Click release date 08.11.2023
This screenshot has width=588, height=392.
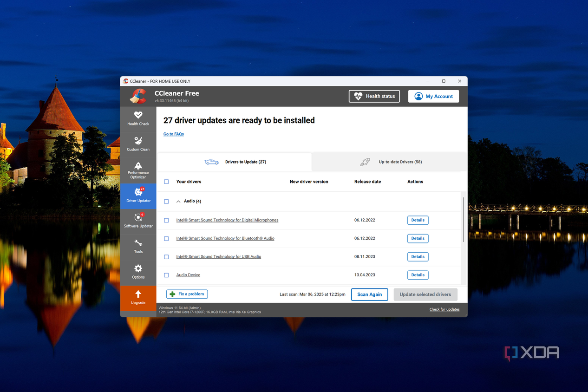pos(365,256)
